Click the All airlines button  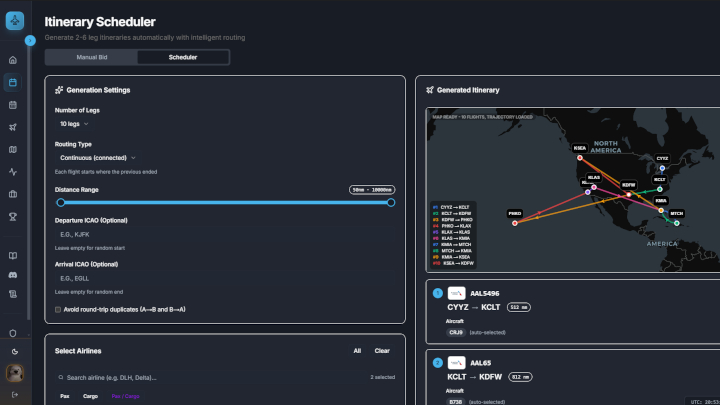tap(357, 351)
